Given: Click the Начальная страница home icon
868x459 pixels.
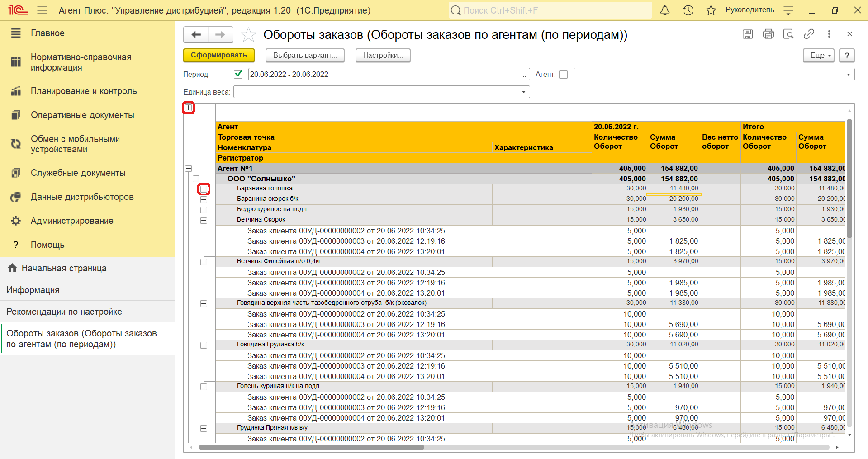Looking at the screenshot, I should [12, 268].
